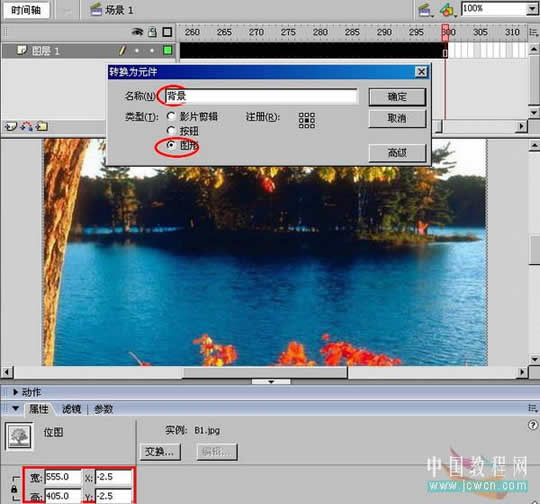
Task: Click the 注册 registration point grid
Action: point(307,120)
